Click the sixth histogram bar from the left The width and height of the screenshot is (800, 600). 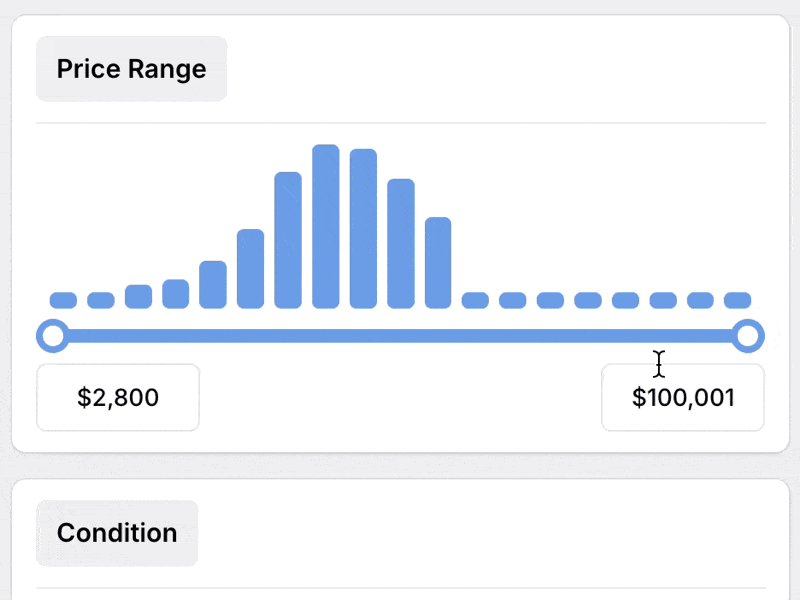(x=251, y=269)
